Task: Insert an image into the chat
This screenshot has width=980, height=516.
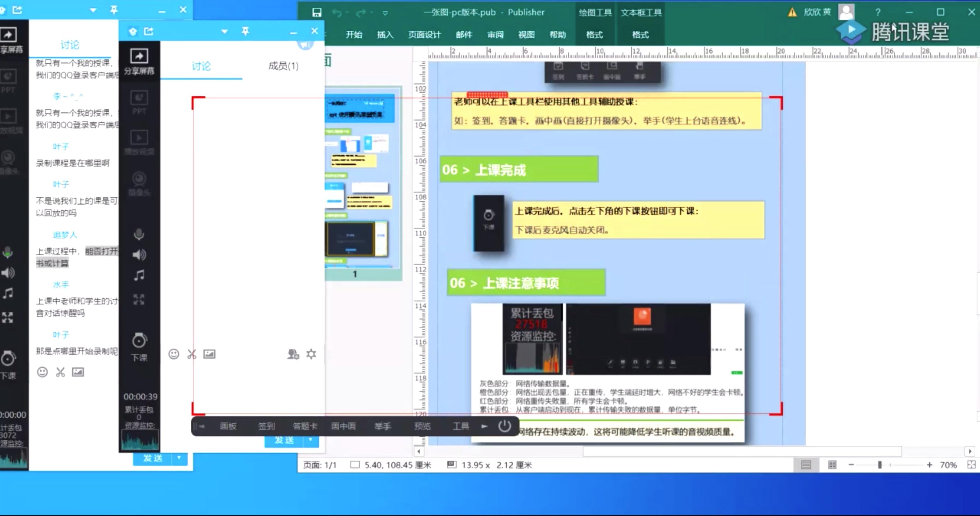Action: click(210, 354)
